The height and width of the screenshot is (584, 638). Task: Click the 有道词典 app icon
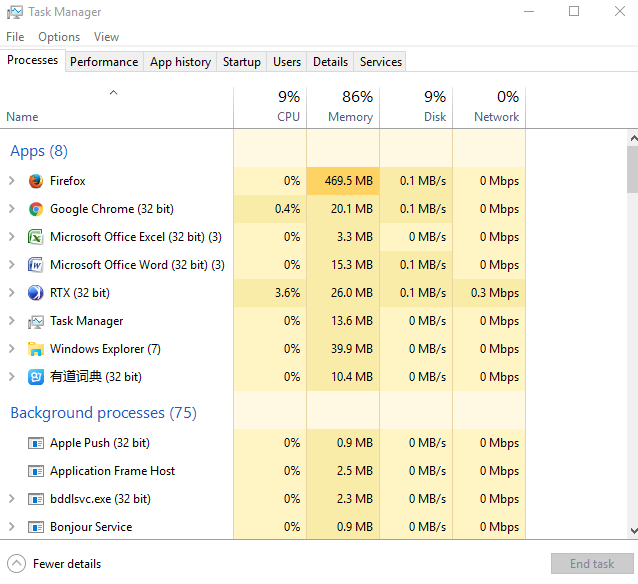click(36, 377)
